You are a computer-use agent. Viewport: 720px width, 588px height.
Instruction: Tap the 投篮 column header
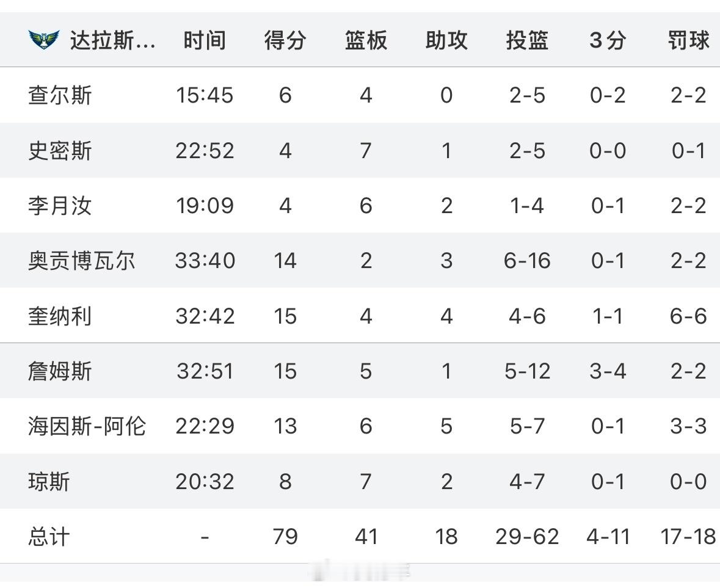coord(527,40)
